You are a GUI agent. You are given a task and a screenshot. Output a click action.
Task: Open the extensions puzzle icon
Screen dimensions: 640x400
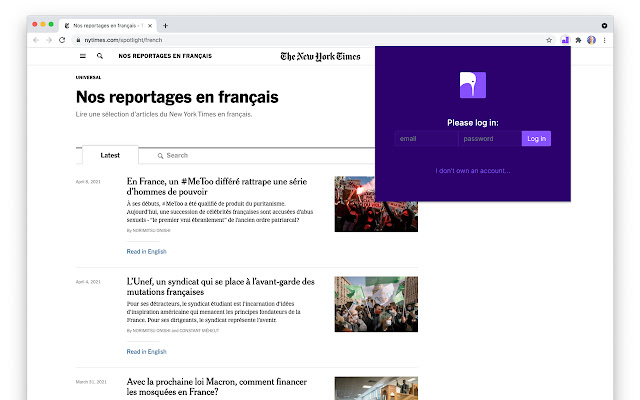(x=578, y=40)
